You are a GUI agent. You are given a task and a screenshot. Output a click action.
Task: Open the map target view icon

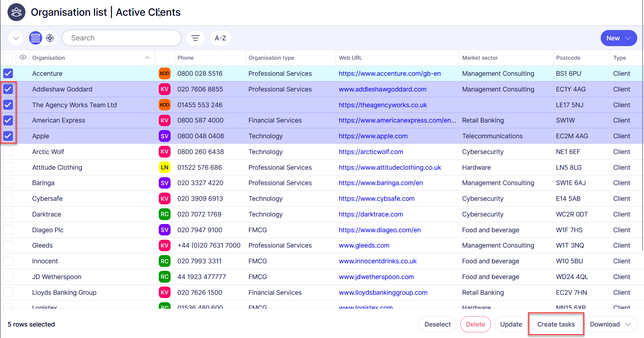tap(50, 38)
